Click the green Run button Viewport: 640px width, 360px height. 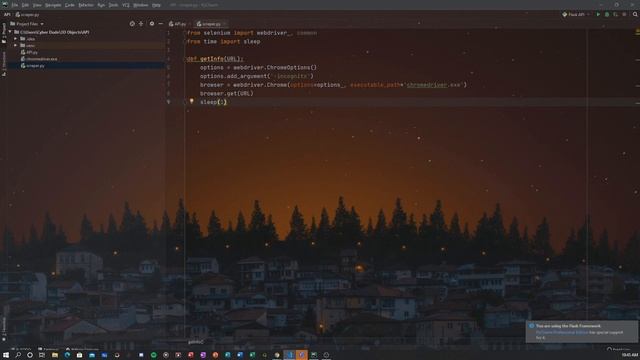click(598, 15)
